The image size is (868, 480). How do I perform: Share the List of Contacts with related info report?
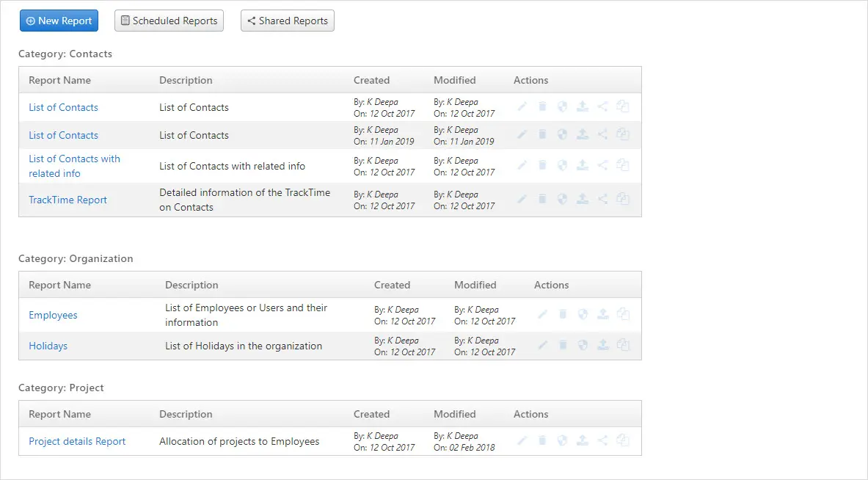[x=602, y=165]
